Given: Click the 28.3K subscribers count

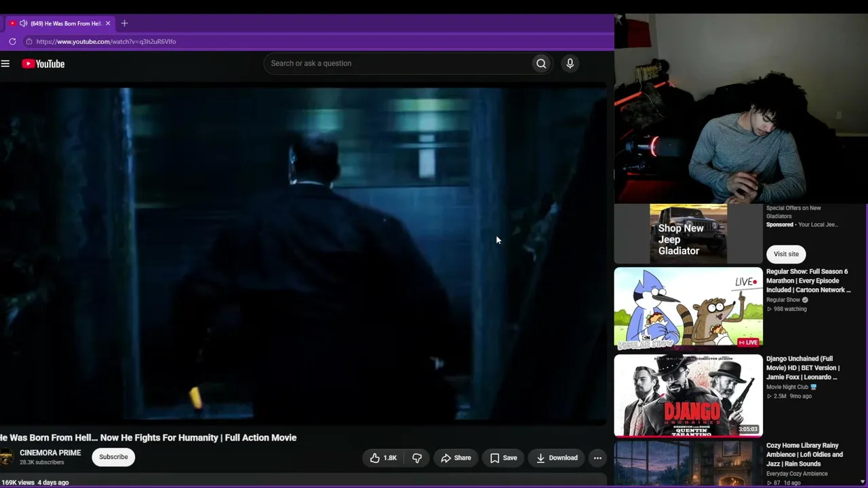Looking at the screenshot, I should [42, 462].
